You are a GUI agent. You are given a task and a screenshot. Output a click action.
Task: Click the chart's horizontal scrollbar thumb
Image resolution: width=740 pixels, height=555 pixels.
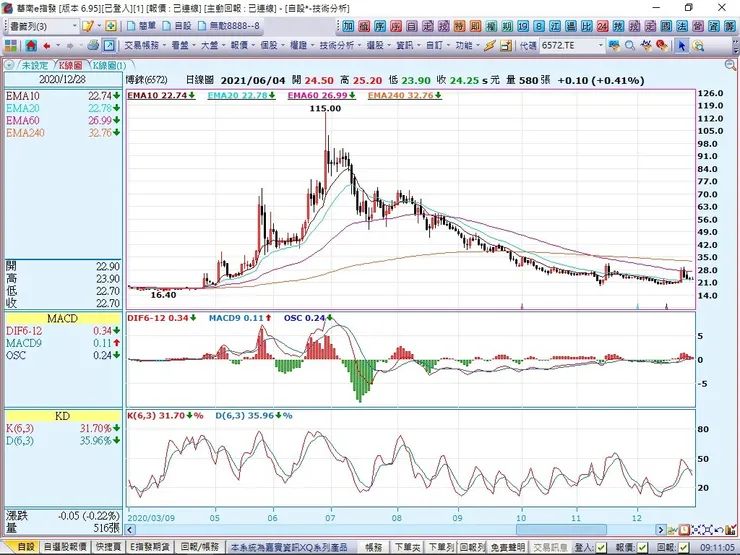pyautogui.click(x=561, y=530)
